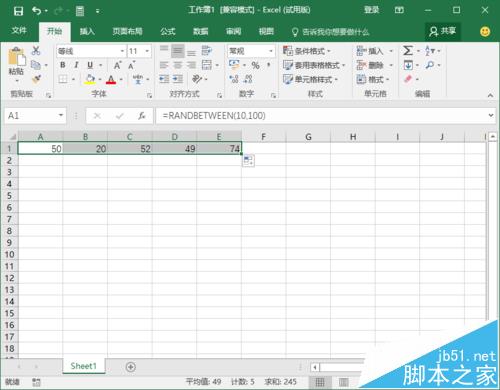Click the Auto Fill Options icon
The height and width of the screenshot is (390, 500).
(x=248, y=161)
